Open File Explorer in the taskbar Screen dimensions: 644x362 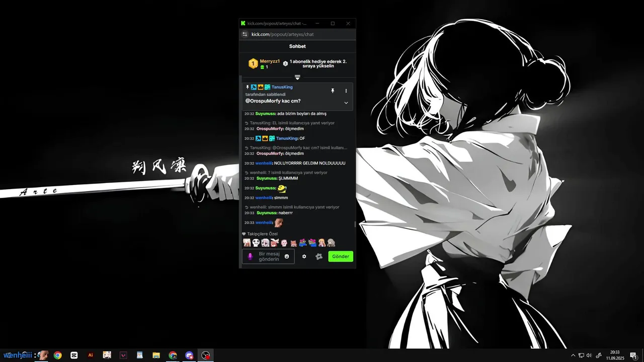click(156, 355)
